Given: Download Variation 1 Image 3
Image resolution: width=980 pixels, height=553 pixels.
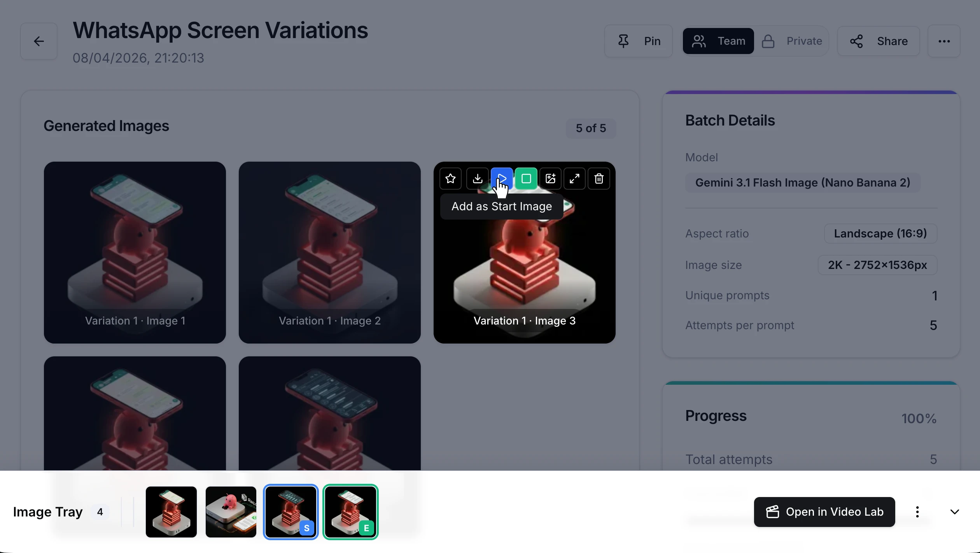Looking at the screenshot, I should [x=477, y=179].
